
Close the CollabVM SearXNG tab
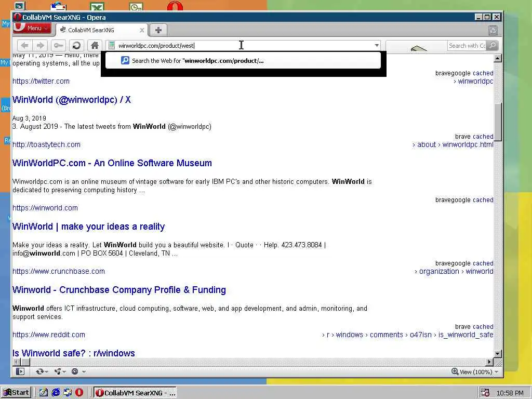coord(142,30)
